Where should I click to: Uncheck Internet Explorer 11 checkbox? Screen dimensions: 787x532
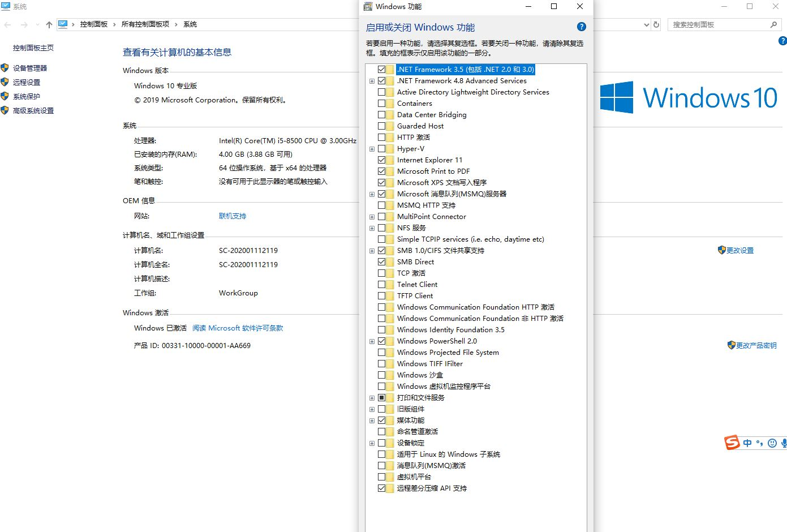pyautogui.click(x=381, y=160)
